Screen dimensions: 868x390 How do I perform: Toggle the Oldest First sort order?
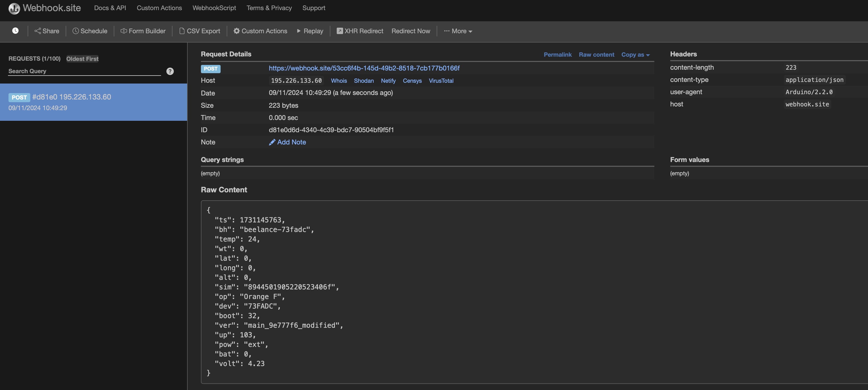[82, 59]
